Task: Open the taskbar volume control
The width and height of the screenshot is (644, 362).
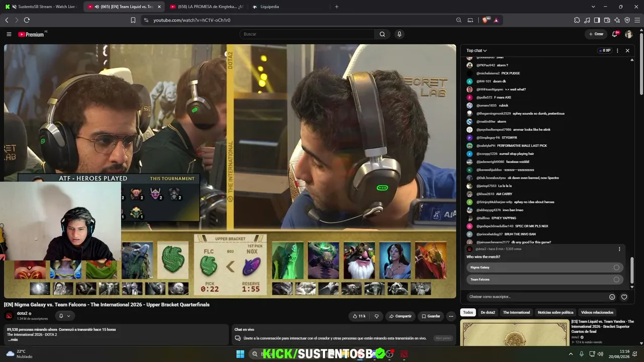Action: pos(600,354)
